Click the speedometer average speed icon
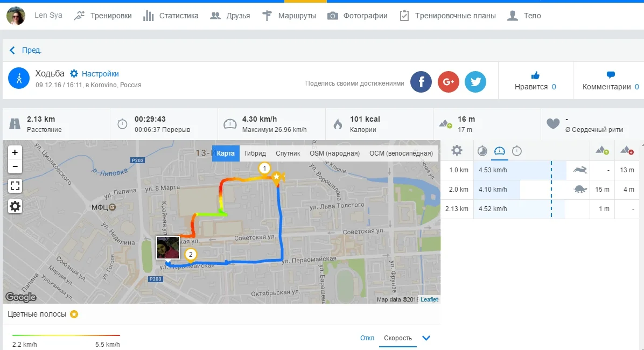This screenshot has width=644, height=350. coord(230,124)
